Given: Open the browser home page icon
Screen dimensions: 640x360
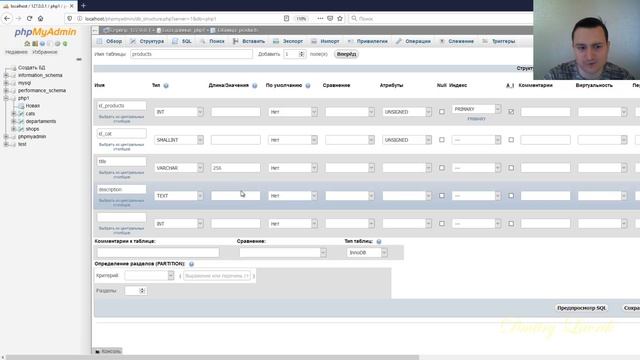Looking at the screenshot, I should tap(40, 18).
